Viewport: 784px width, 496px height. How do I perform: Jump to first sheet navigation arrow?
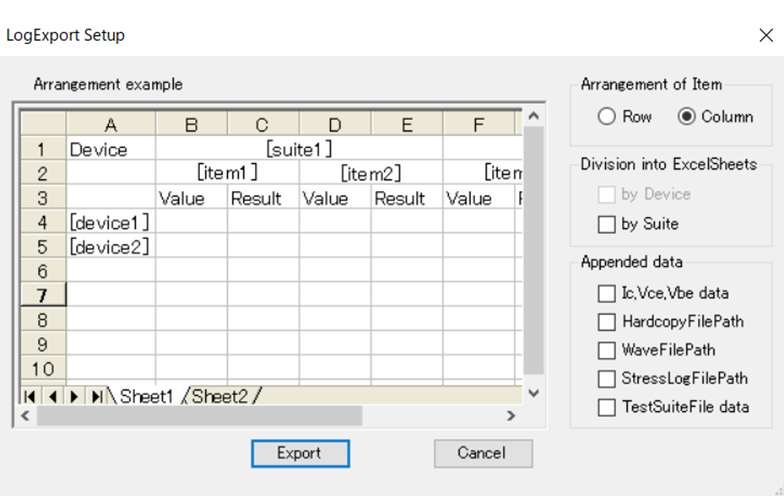(x=30, y=396)
